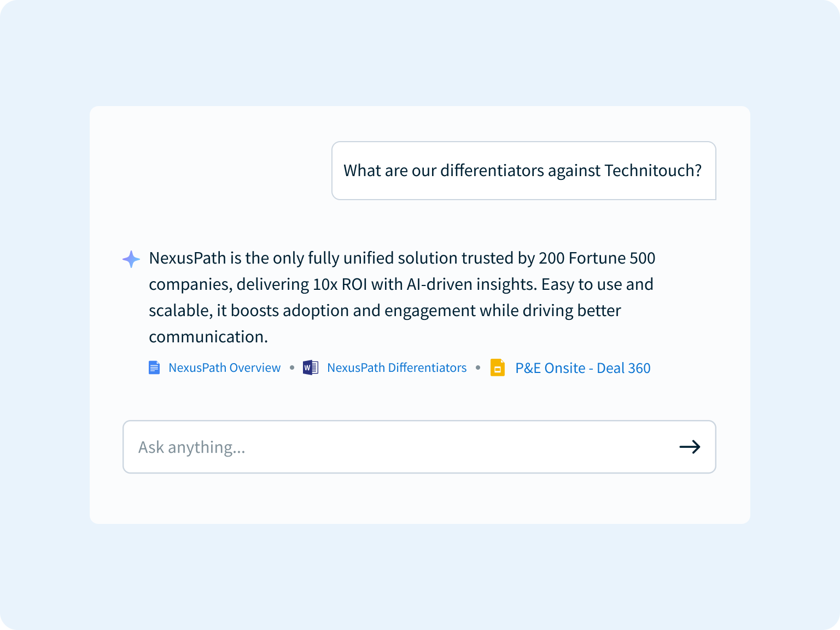The image size is (840, 630).
Task: Open the NexusPath Differentiators source link
Action: (397, 367)
